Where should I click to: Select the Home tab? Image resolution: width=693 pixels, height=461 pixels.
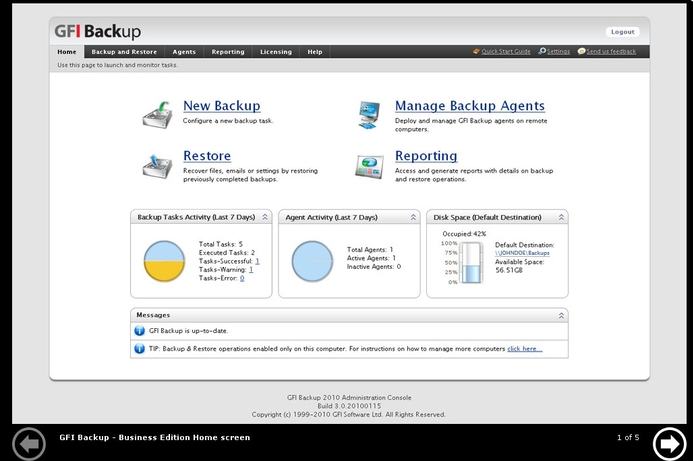(x=67, y=52)
